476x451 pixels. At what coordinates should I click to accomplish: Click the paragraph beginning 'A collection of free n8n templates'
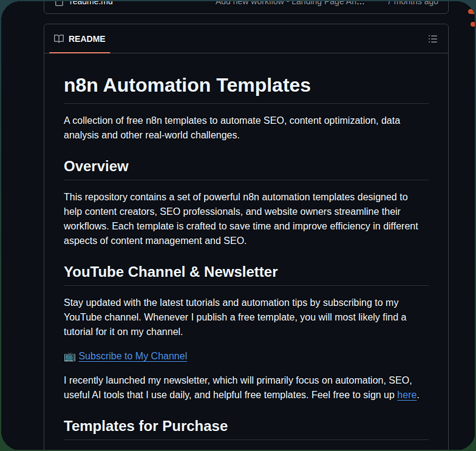[x=232, y=127]
